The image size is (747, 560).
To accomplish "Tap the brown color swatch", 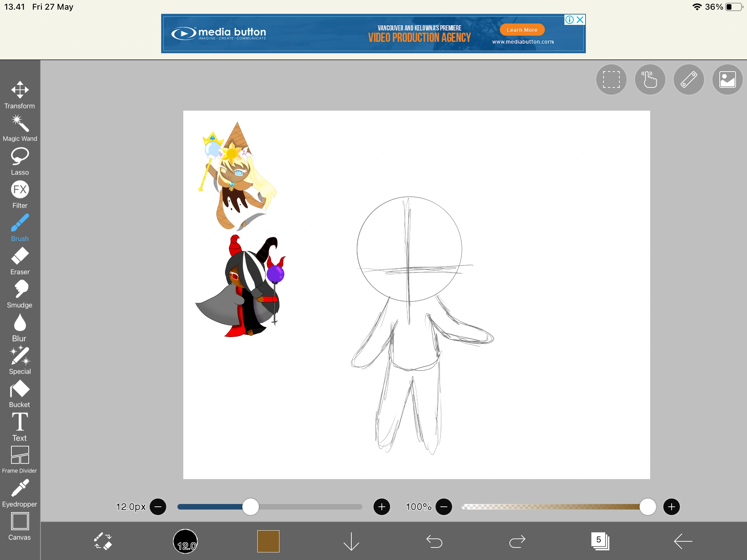I will point(268,541).
